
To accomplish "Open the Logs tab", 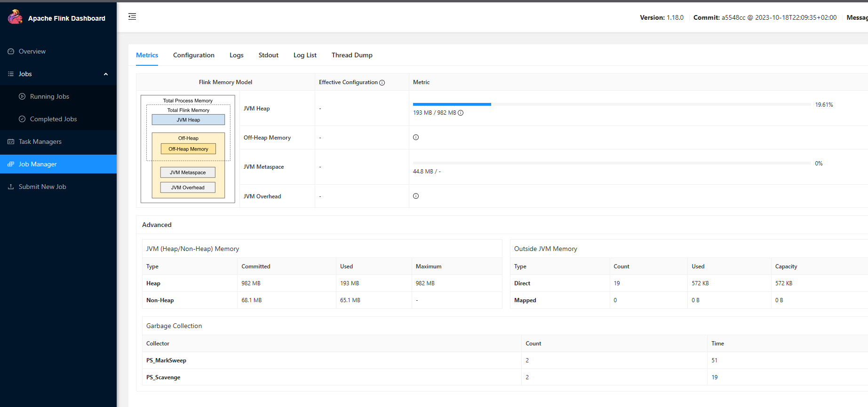I will [x=236, y=55].
